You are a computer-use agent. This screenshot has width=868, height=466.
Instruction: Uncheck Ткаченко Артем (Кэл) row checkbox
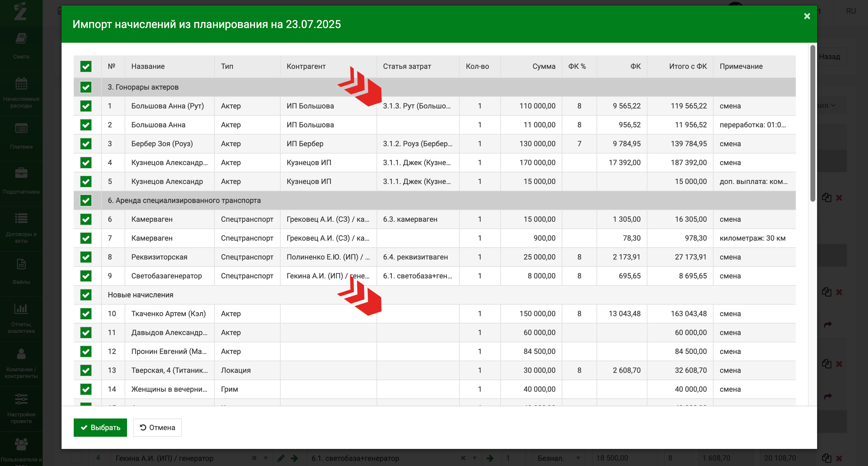pyautogui.click(x=86, y=314)
